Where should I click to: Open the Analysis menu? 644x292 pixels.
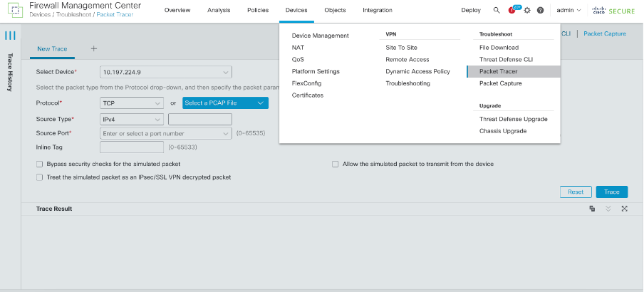pos(219,10)
